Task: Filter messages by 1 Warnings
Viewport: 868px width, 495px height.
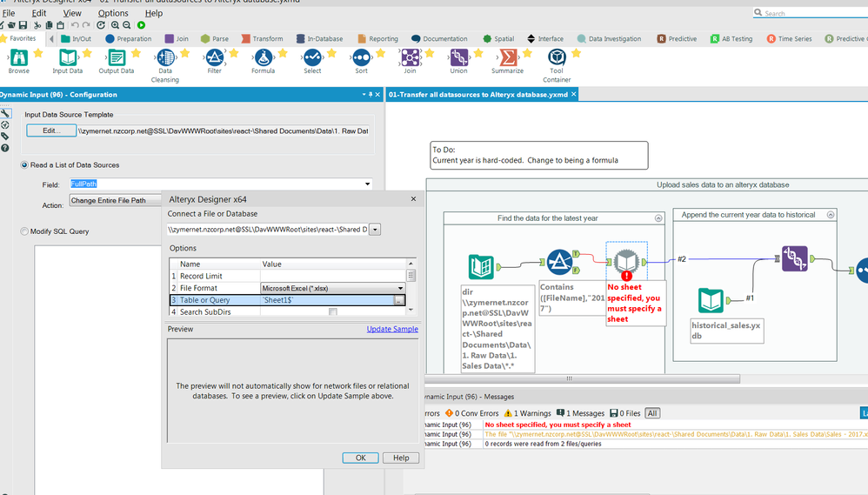Action: (x=528, y=413)
